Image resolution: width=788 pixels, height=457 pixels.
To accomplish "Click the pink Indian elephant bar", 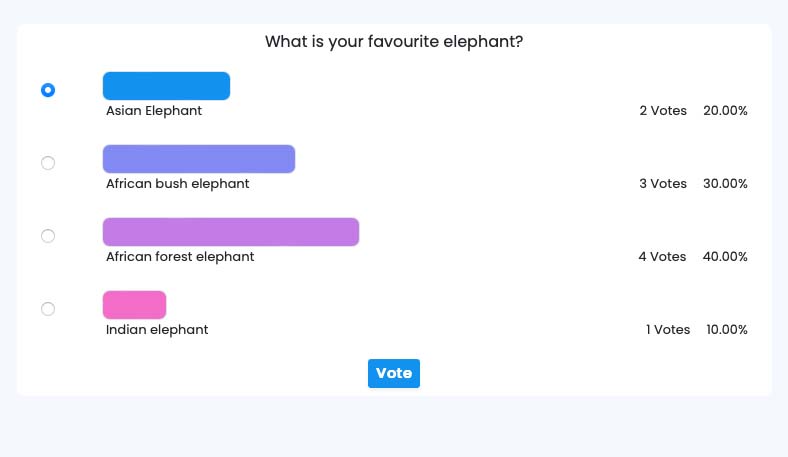I will (134, 305).
